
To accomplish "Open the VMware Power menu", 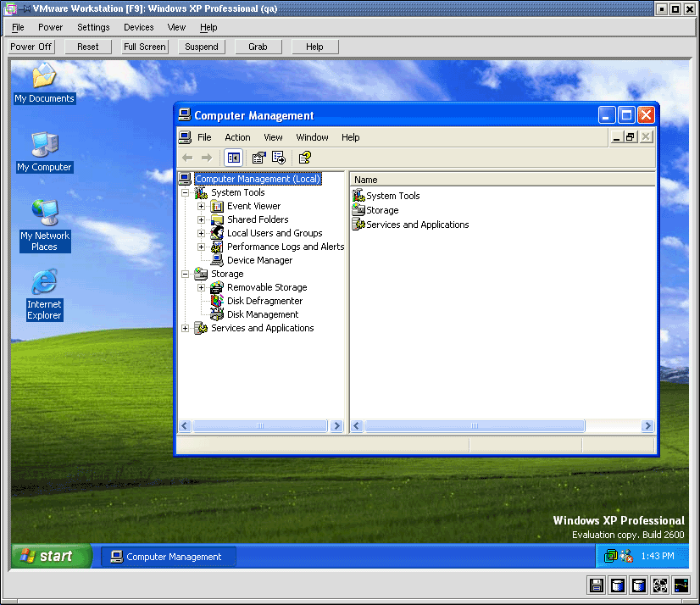I will pos(51,27).
